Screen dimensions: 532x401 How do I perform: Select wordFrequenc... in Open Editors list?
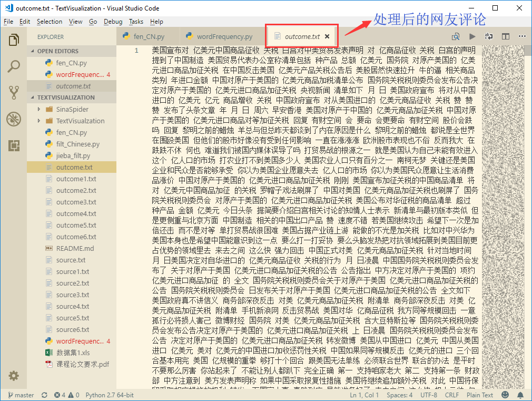coord(72,75)
